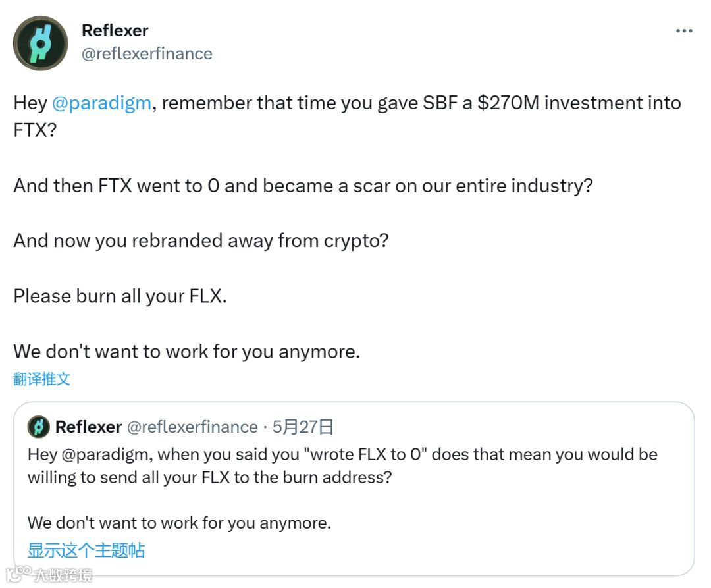Screen dimensions: 711x588
Task: Click main tweet's final "work for you anymore" line
Action: (186, 351)
